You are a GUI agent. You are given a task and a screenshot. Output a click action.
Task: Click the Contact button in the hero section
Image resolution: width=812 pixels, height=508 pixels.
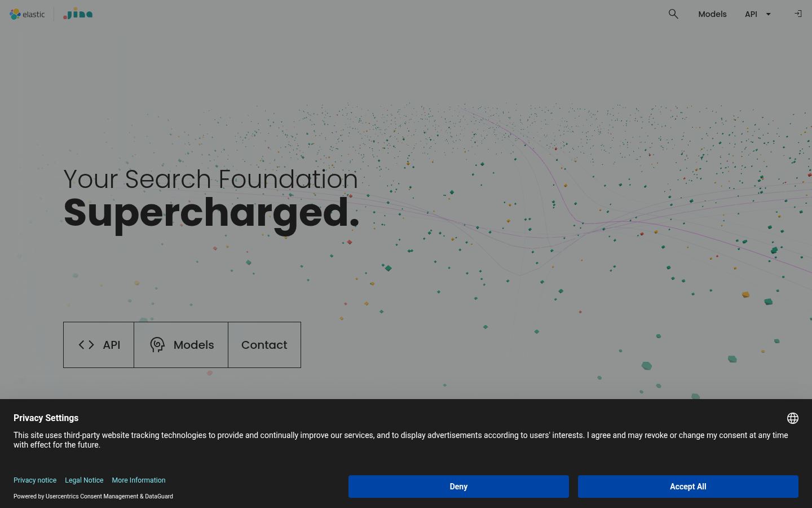coord(264,345)
